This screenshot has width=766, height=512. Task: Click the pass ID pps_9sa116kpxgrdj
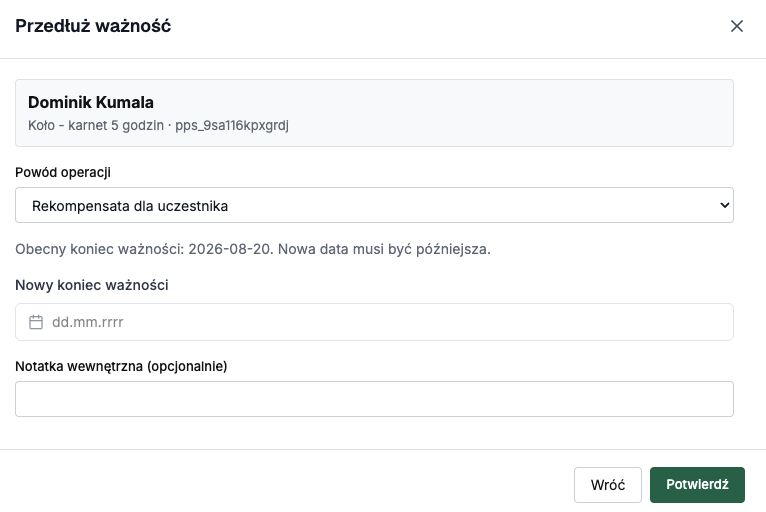click(x=232, y=126)
